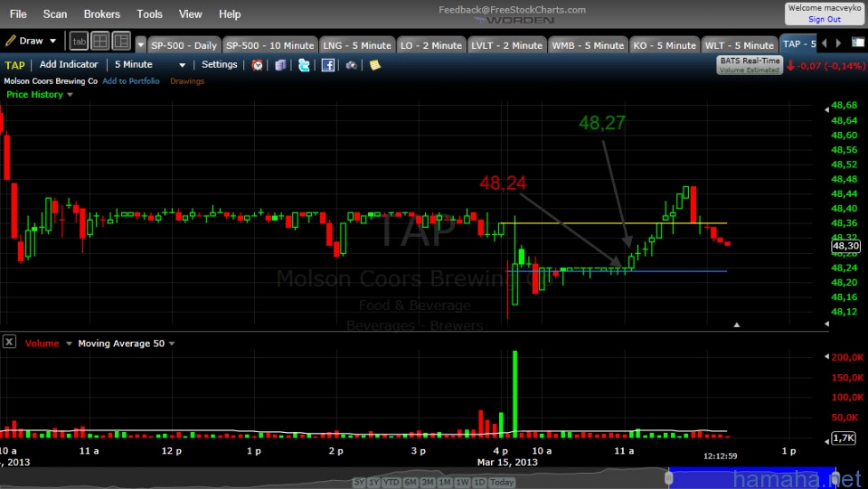The image size is (868, 489).
Task: Open the stacked database icon
Action: (280, 65)
